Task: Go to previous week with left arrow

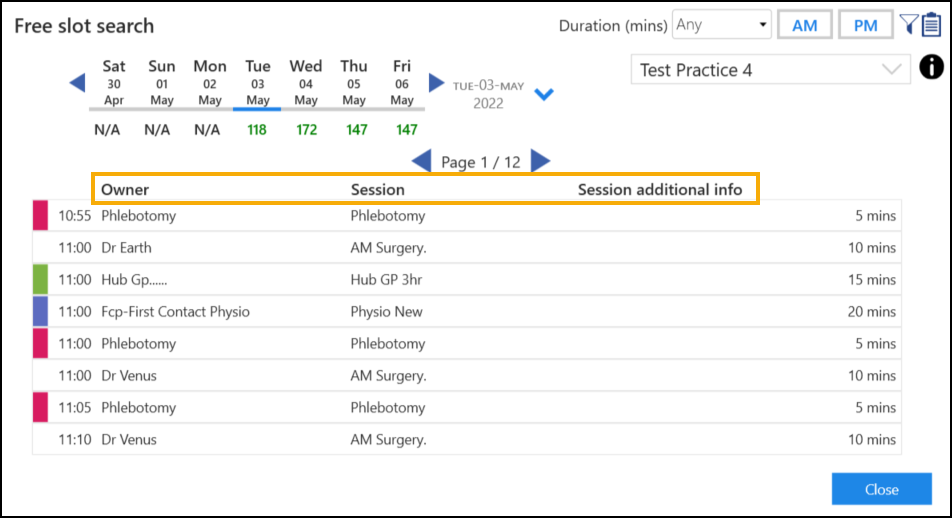Action: tap(77, 83)
